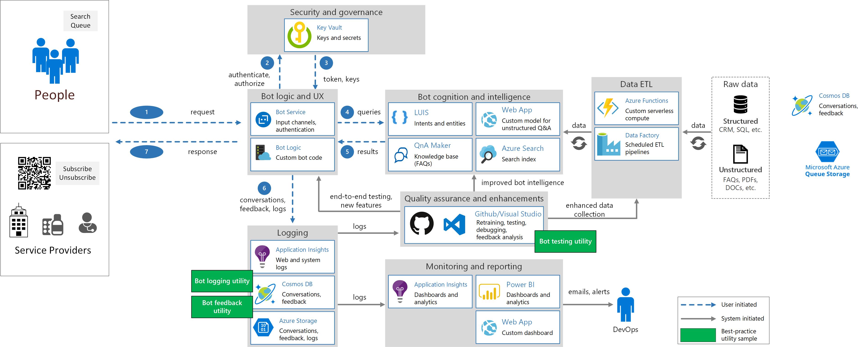Click the Bot logging utility green box
The image size is (868, 347).
click(222, 281)
